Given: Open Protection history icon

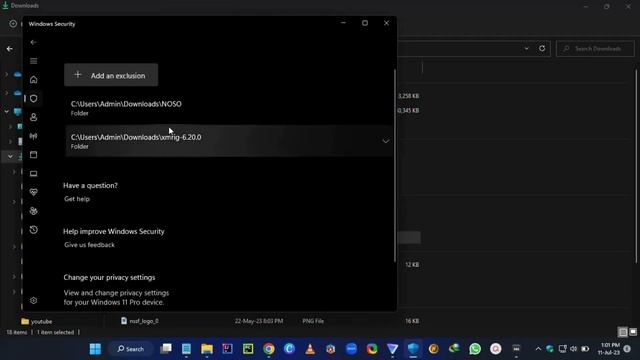Looking at the screenshot, I should tap(33, 230).
